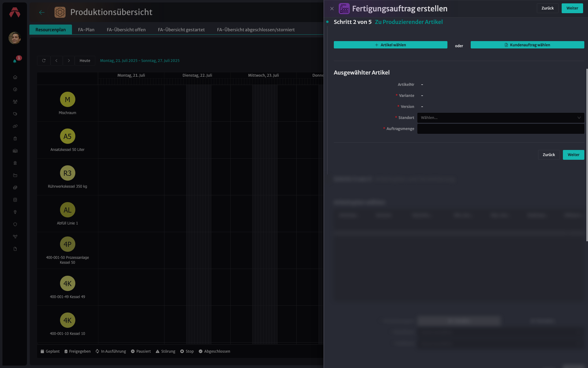Click Kundenauftrag wählen button
The width and height of the screenshot is (588, 368).
[527, 45]
